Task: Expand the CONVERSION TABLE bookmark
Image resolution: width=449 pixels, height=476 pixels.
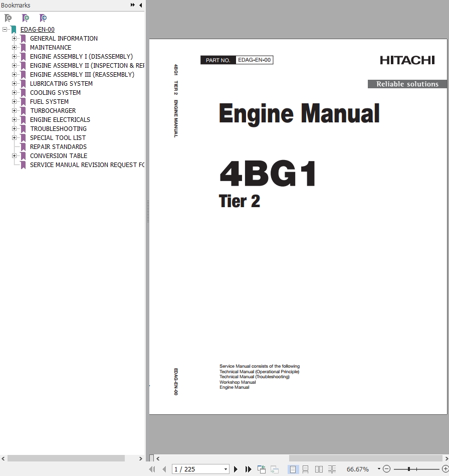Action: tap(14, 155)
